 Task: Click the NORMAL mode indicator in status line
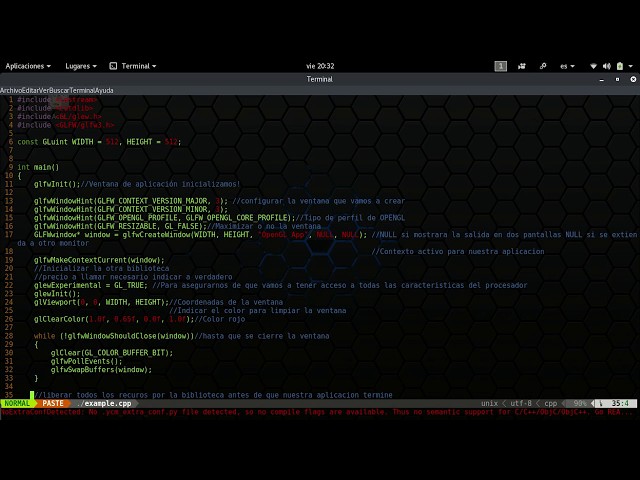coord(17,403)
